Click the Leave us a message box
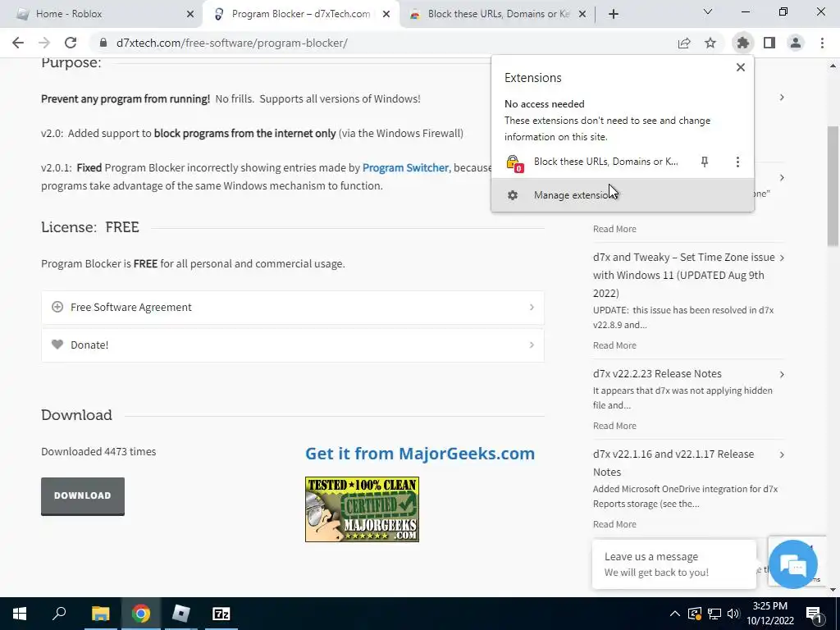840x630 pixels. click(674, 564)
